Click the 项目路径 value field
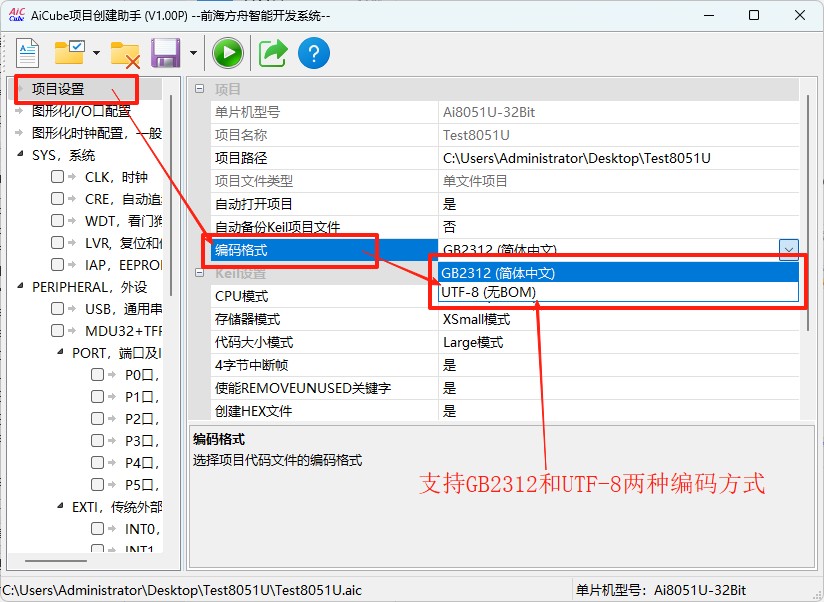Screen dimensions: 824x602 [x=619, y=158]
